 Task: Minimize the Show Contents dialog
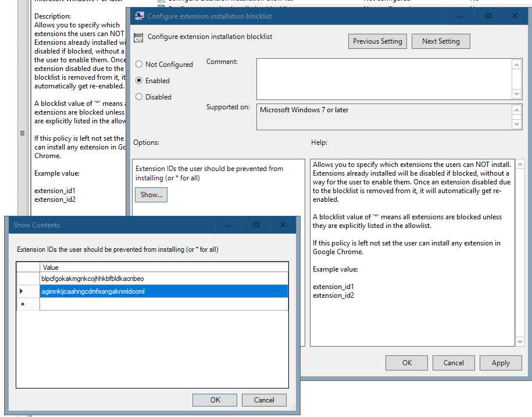tap(229, 224)
